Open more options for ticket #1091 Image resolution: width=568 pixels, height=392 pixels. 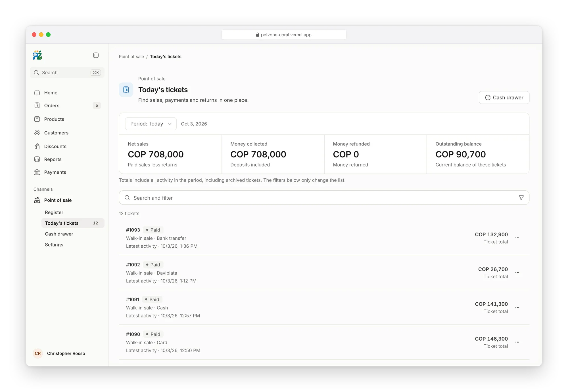click(x=517, y=307)
